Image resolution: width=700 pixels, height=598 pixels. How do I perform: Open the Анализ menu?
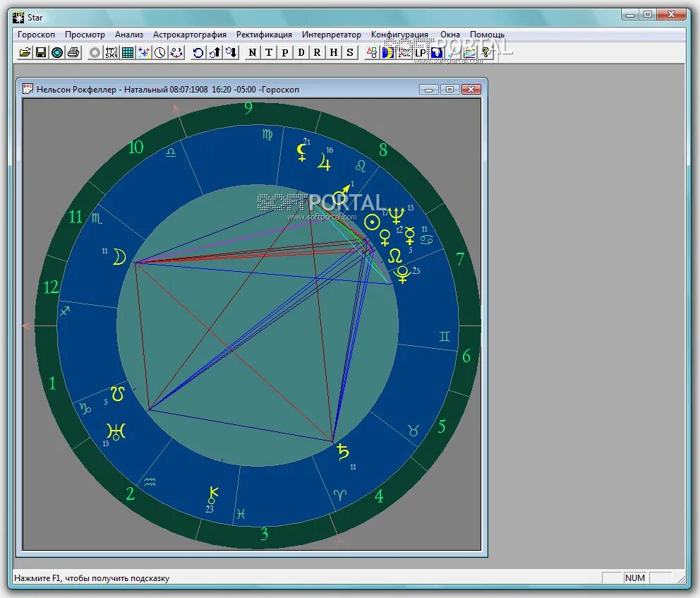(129, 35)
